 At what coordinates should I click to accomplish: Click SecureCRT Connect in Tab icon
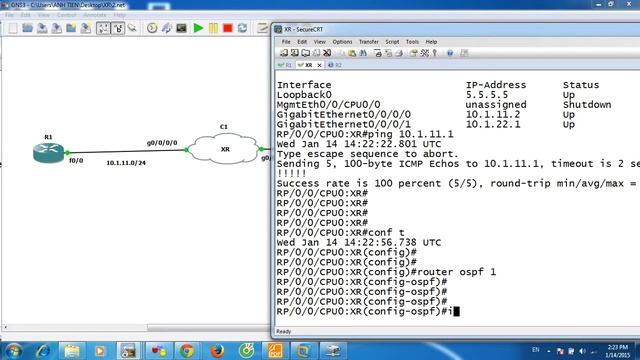[x=305, y=53]
